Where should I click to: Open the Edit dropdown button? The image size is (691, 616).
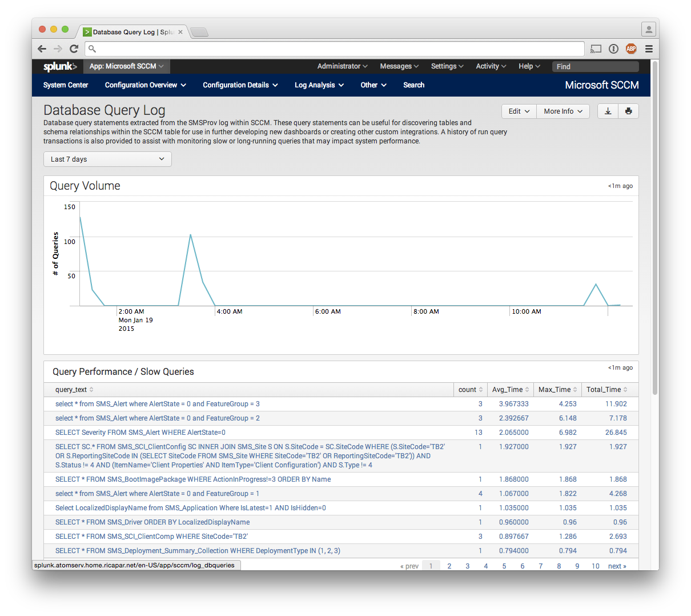[x=519, y=111]
